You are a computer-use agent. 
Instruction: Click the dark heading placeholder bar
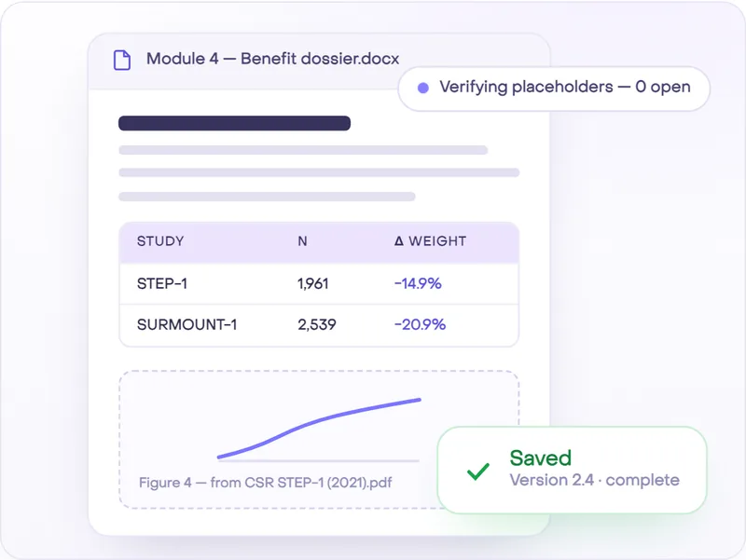pyautogui.click(x=235, y=123)
